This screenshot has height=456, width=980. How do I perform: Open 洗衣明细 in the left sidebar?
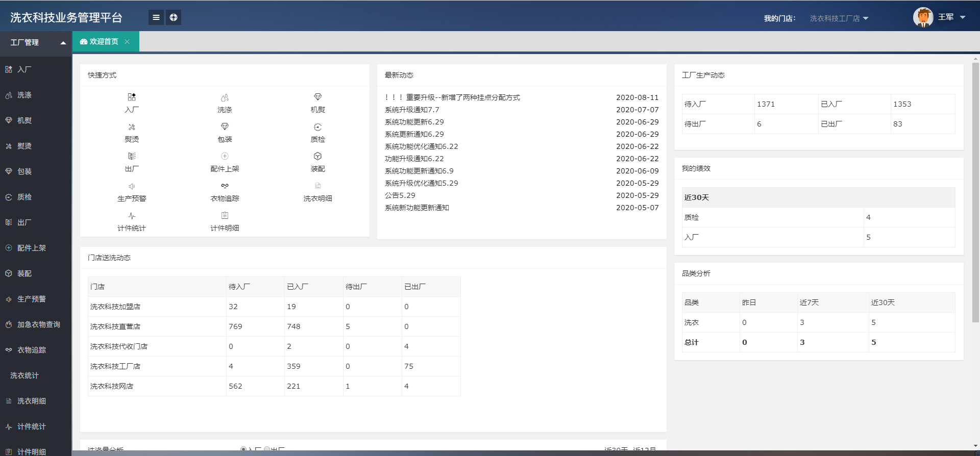coord(36,401)
